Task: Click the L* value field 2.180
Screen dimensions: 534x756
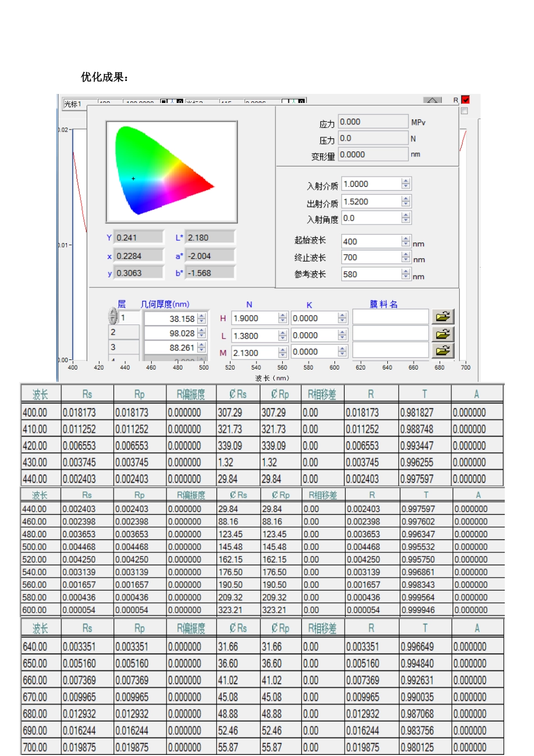Action: click(x=210, y=237)
